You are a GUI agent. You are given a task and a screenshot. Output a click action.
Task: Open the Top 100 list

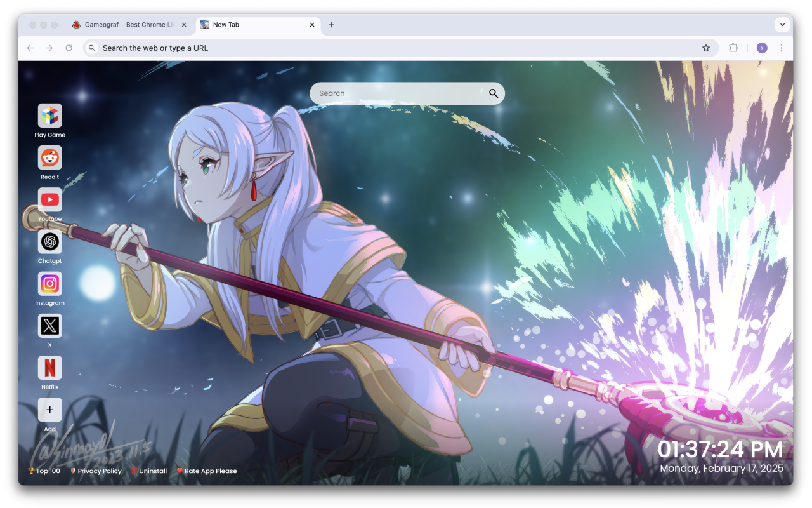43,471
